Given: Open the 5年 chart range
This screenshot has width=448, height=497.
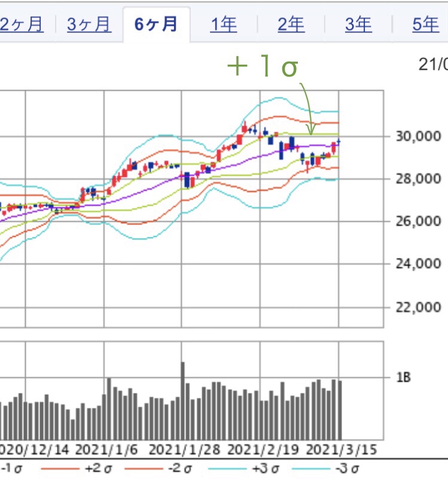Looking at the screenshot, I should pyautogui.click(x=425, y=25).
